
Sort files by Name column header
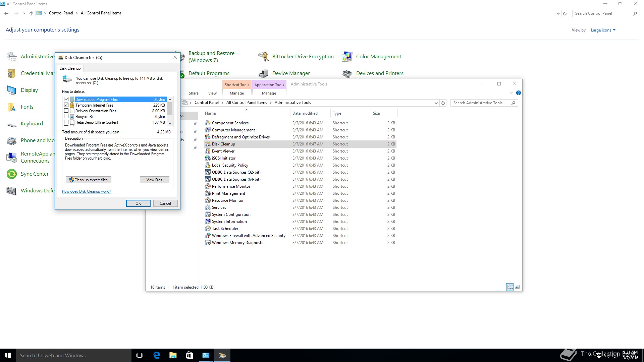click(x=247, y=113)
